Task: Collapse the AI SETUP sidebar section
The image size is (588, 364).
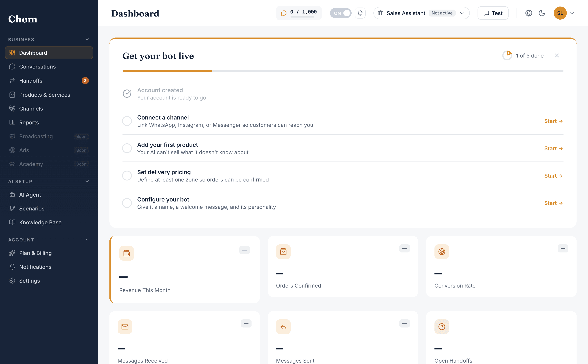Action: tap(87, 181)
